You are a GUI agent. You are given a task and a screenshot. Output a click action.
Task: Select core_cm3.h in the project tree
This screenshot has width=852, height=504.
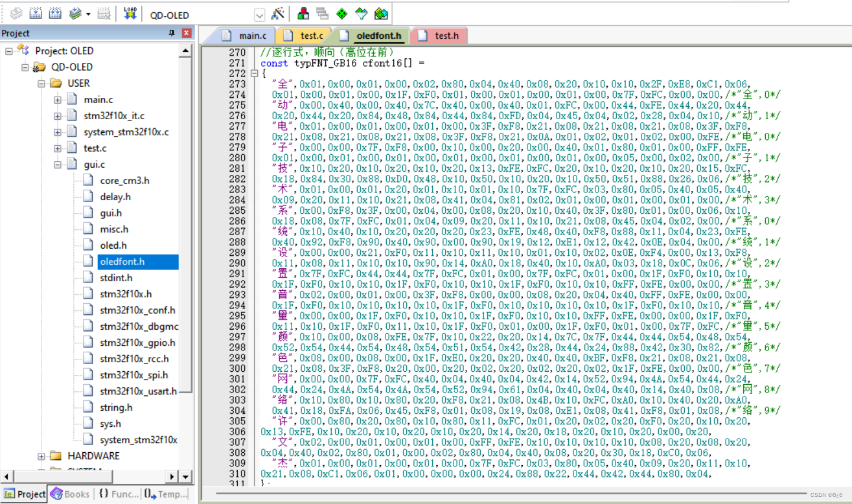coord(124,181)
